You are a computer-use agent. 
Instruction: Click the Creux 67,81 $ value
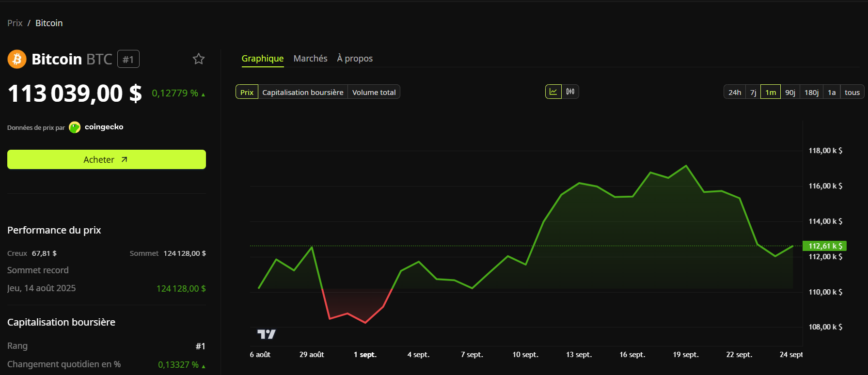[44, 253]
